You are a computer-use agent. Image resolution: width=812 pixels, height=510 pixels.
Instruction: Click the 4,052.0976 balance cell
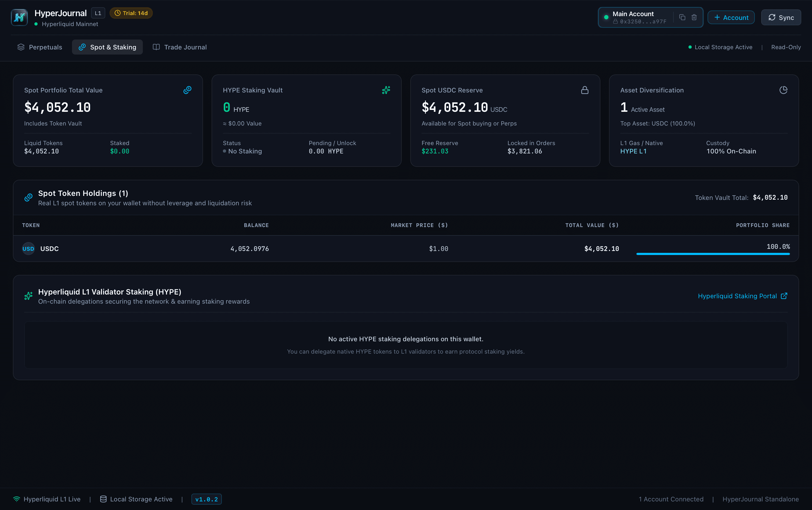[x=250, y=249]
